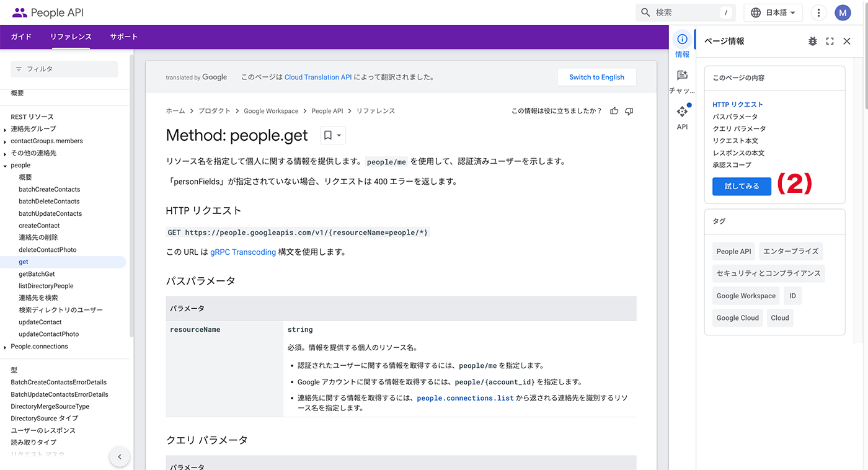Open deleteContactPhoto in navigation

pos(48,250)
